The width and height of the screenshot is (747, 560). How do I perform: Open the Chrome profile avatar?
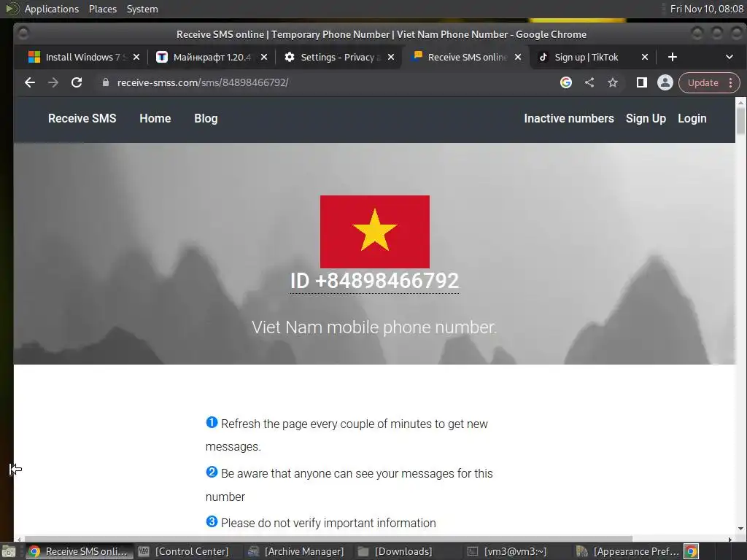[665, 82]
